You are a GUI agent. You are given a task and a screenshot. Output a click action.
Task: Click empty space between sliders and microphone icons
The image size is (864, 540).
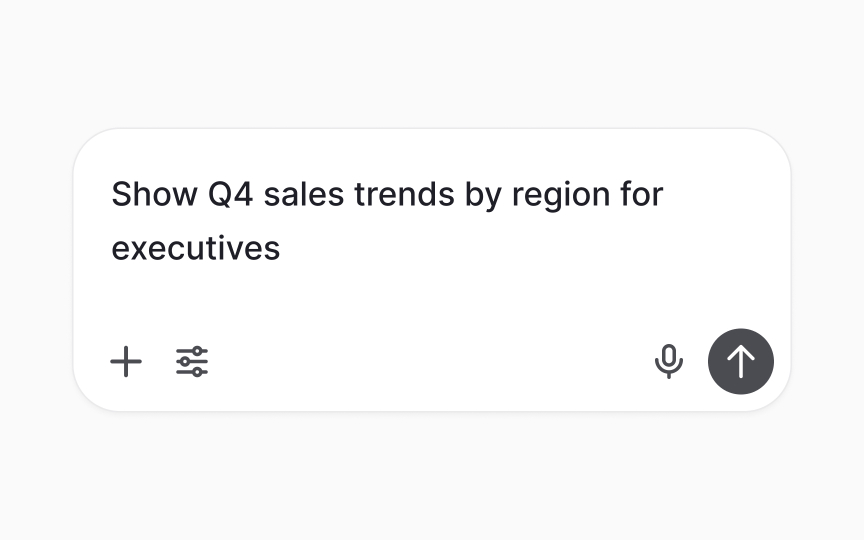[x=430, y=361]
